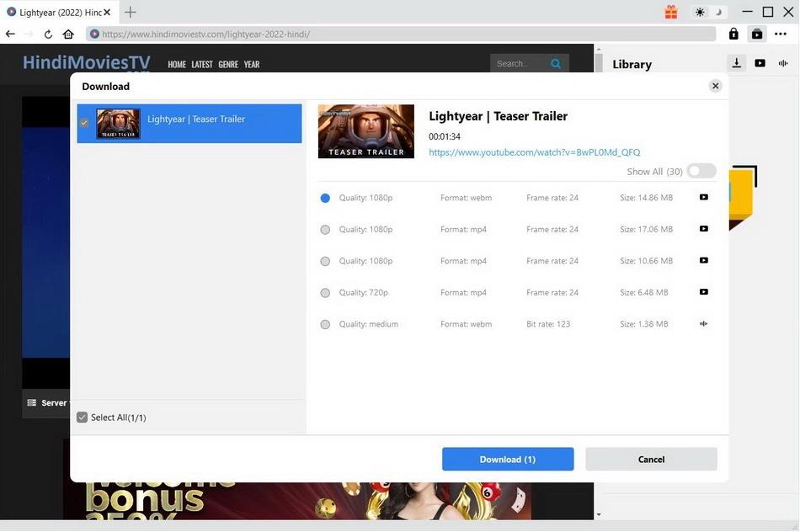
Task: Click the Download (1) button
Action: point(508,459)
